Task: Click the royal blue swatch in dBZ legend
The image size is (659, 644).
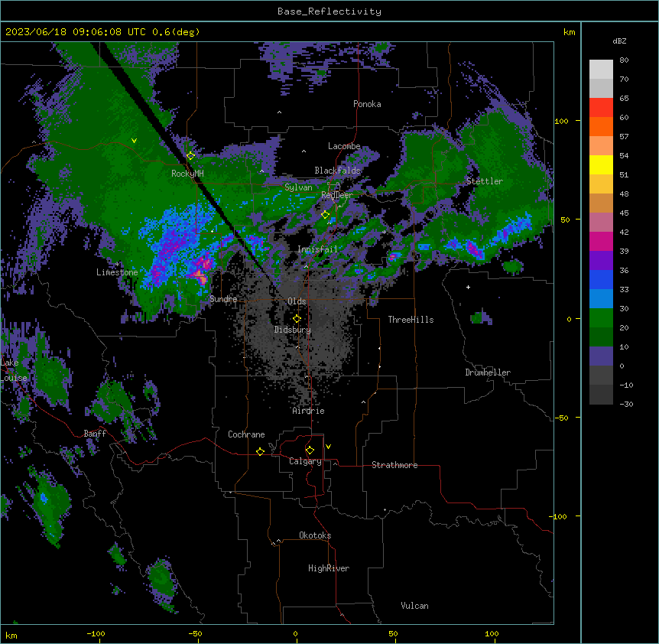Action: [x=601, y=279]
